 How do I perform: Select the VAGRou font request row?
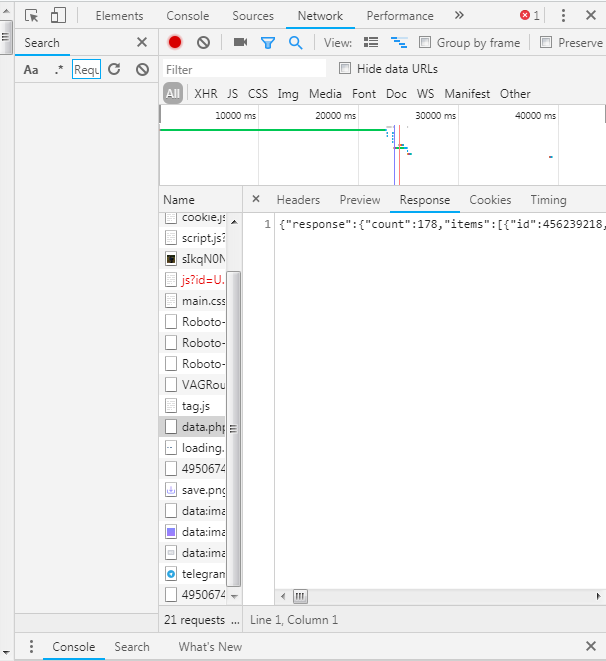click(x=193, y=384)
